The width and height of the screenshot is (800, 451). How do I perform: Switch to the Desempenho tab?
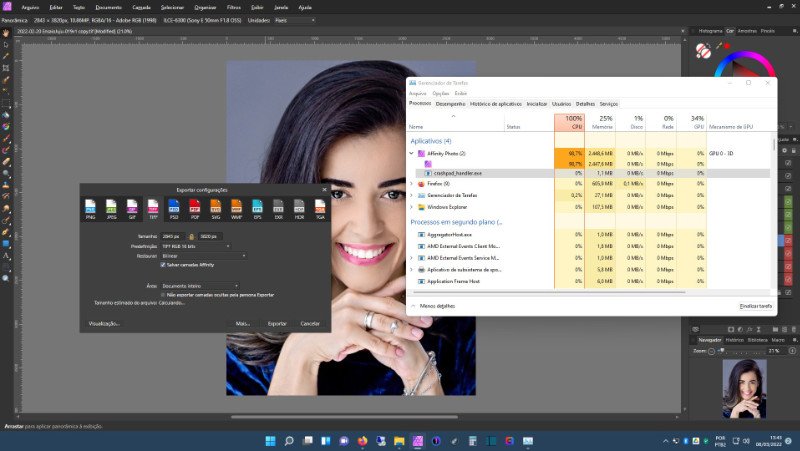pos(450,104)
